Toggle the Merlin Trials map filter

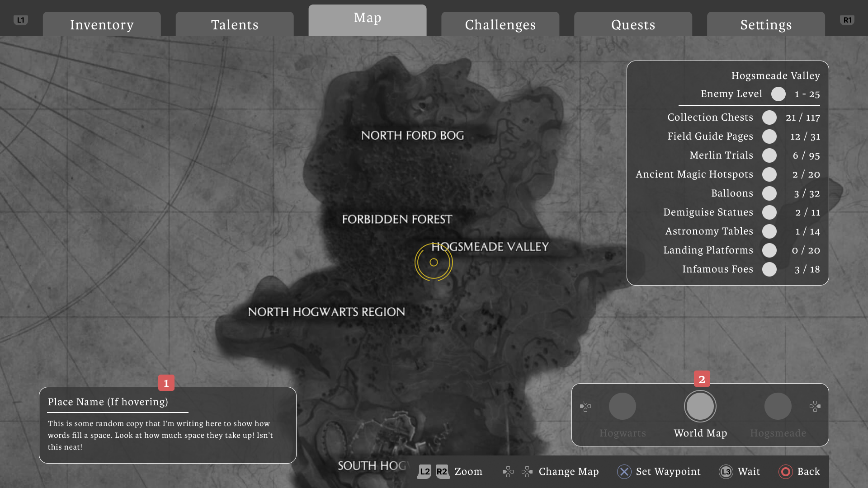pos(769,155)
